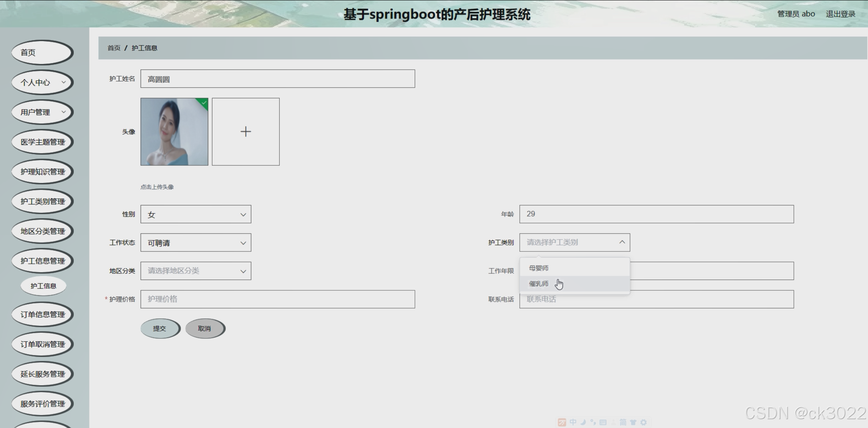The width and height of the screenshot is (868, 428).
Task: Open the 工作状态 dropdown showing 可聘请
Action: tap(196, 243)
